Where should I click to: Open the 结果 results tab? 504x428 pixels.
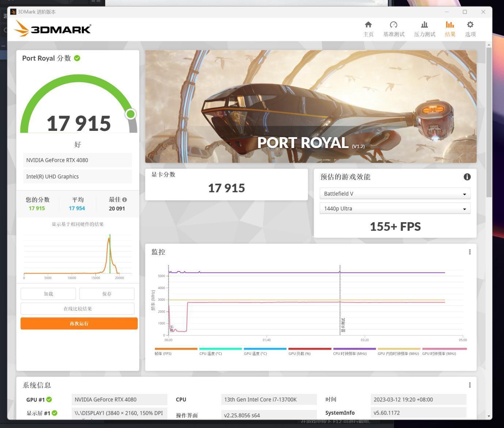click(450, 29)
